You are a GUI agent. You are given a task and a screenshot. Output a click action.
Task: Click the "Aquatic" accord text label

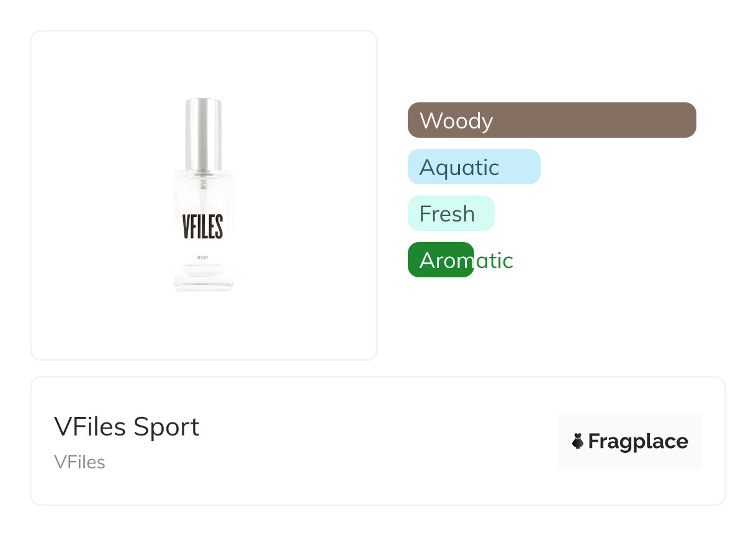coord(459,167)
